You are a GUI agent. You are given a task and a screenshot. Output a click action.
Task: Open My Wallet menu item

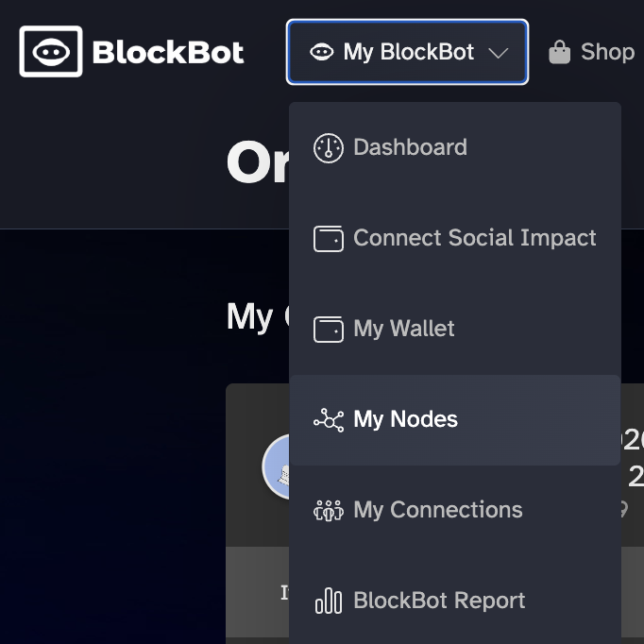(x=403, y=329)
